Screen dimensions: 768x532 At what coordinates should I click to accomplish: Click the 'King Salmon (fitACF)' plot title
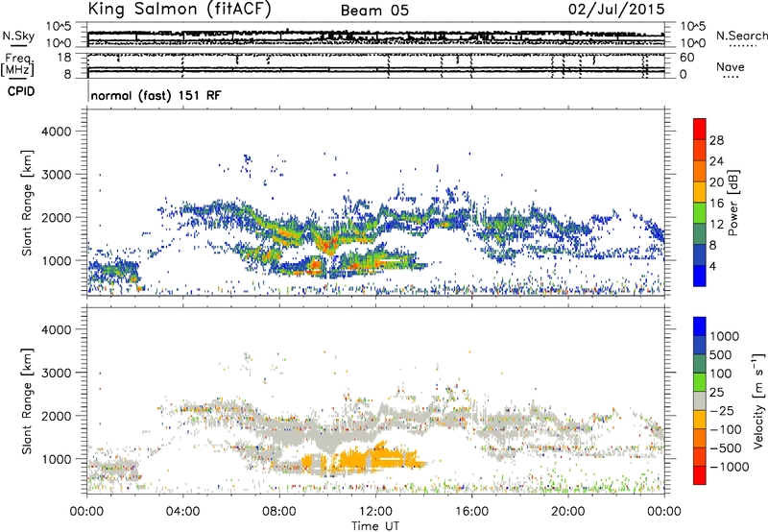pyautogui.click(x=180, y=9)
